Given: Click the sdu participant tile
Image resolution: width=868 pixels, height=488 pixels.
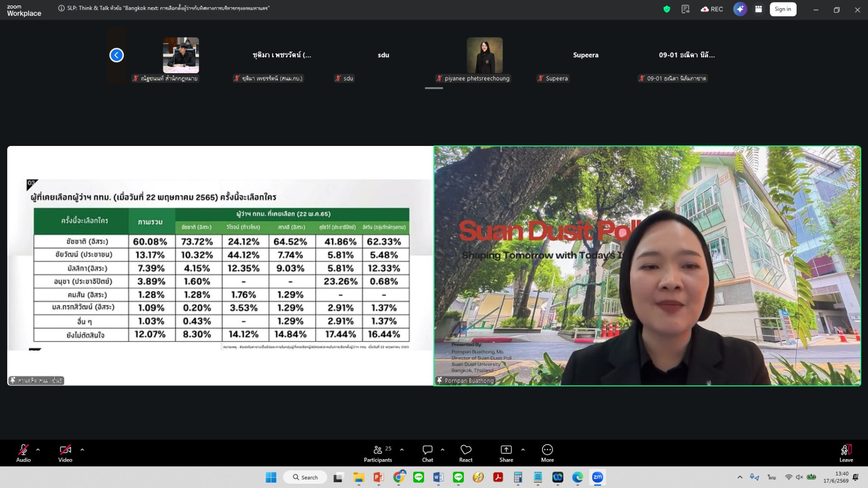Looking at the screenshot, I should click(x=383, y=55).
